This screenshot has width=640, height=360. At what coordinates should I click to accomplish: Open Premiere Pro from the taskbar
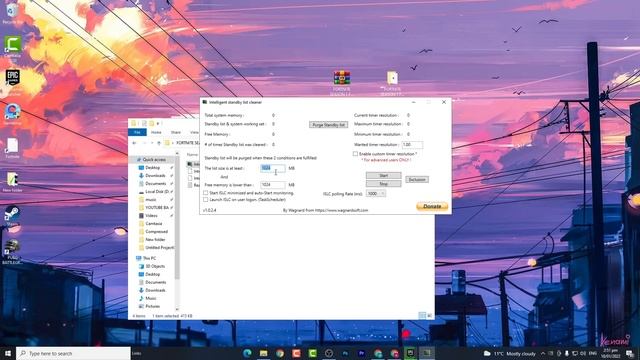click(x=362, y=353)
